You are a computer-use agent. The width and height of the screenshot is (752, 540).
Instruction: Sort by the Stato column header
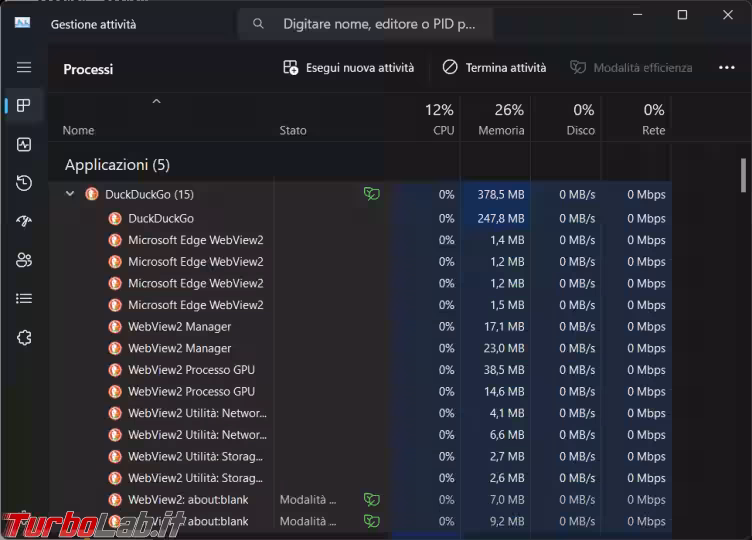pos(293,130)
